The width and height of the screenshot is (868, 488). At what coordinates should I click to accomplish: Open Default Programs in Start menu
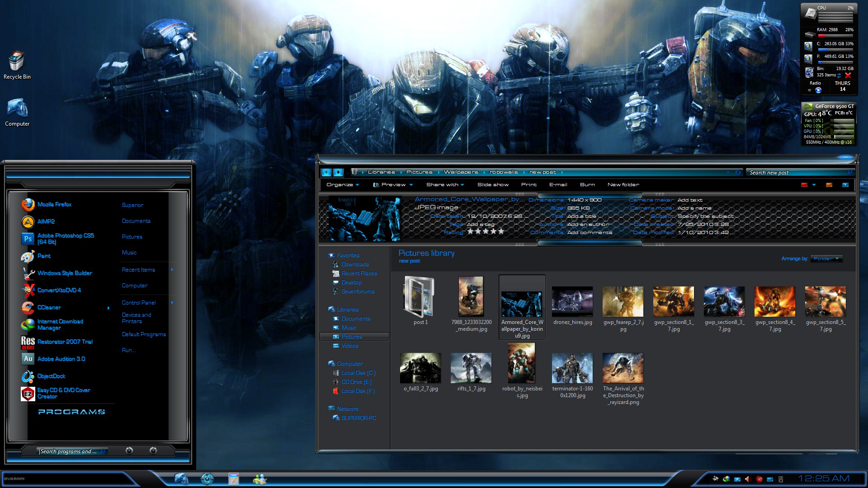144,334
